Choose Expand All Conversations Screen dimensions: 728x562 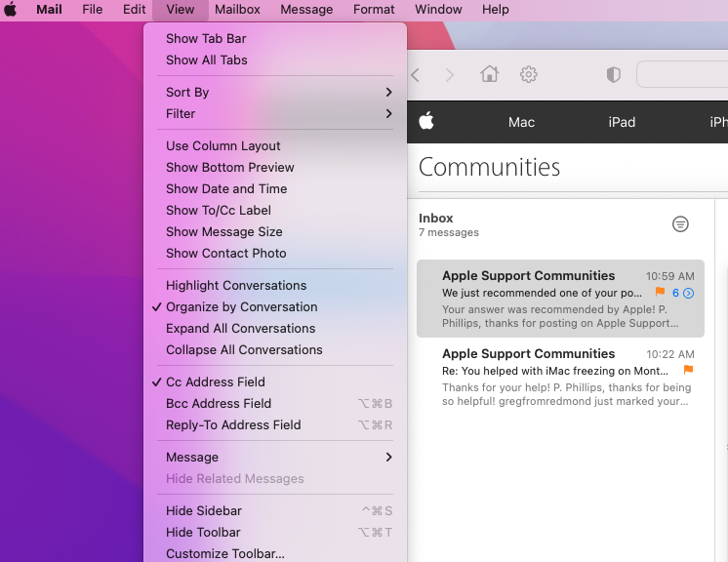tap(275, 328)
